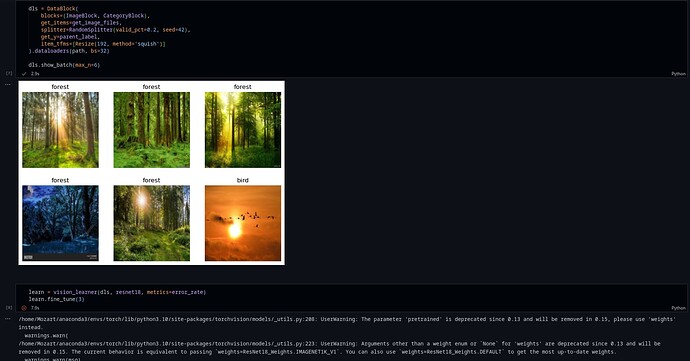690x361 pixels.
Task: Click the execution count beside the vision_learner cell
Action: click(x=9, y=307)
